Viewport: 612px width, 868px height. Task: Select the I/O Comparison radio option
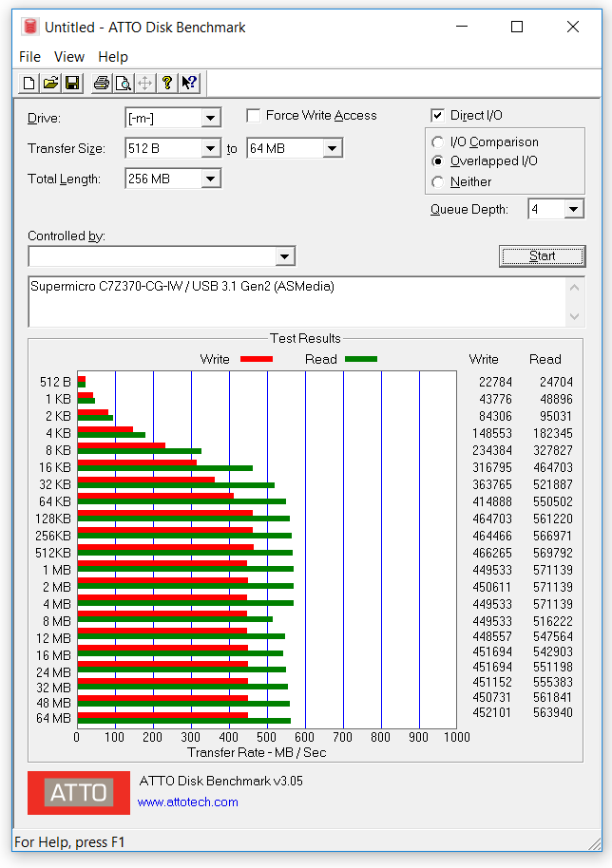[437, 142]
